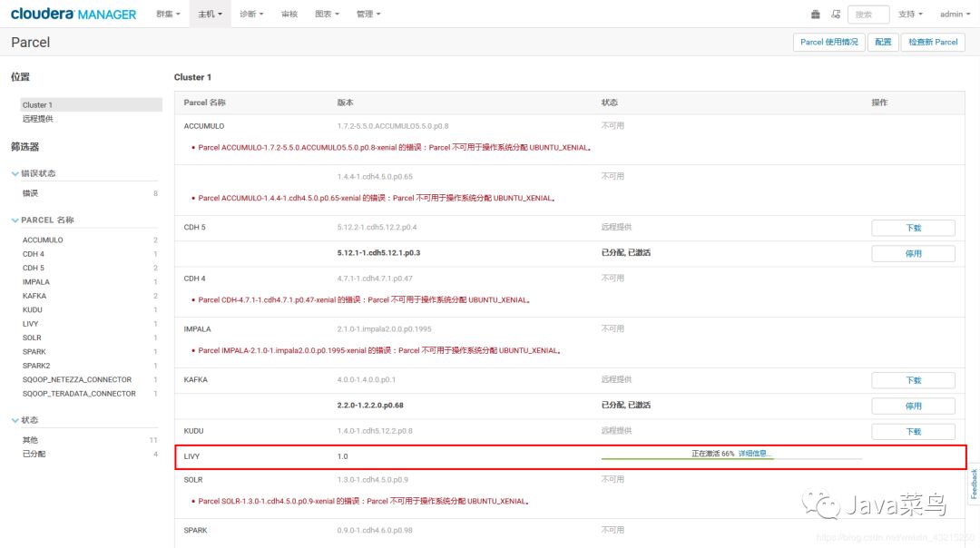Click the Parcel 名称 column header
The width and height of the screenshot is (980, 548).
204,103
